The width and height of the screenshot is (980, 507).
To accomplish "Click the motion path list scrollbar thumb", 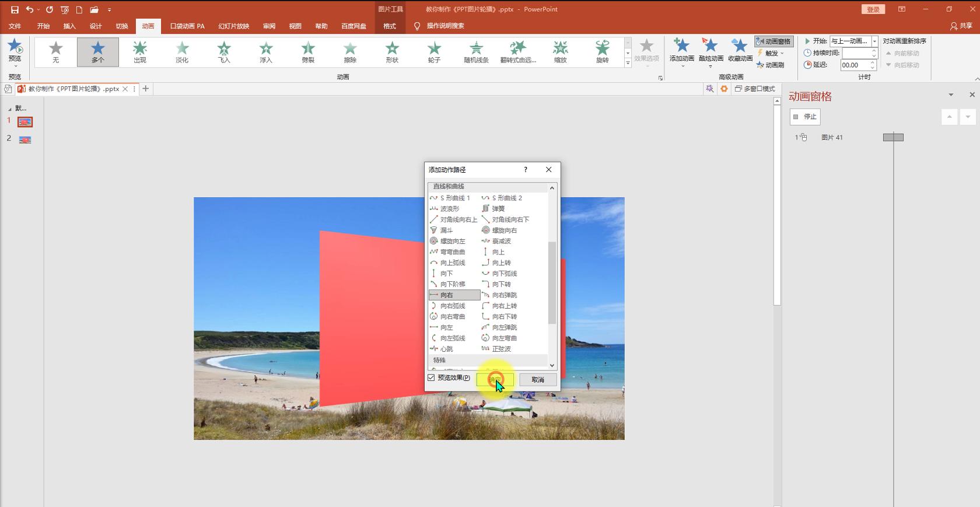I will (x=552, y=283).
